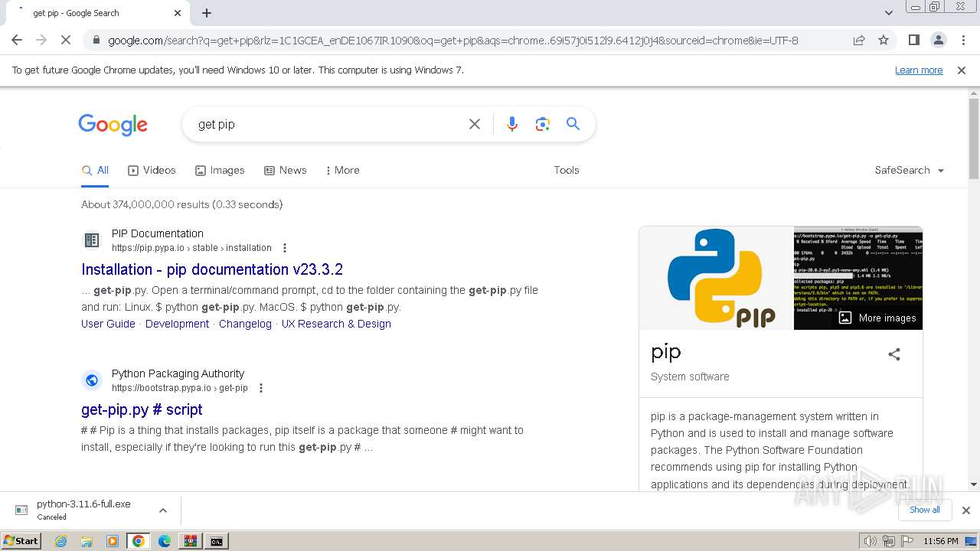This screenshot has height=551, width=980.
Task: Open File Explorer from taskbar
Action: coord(87,541)
